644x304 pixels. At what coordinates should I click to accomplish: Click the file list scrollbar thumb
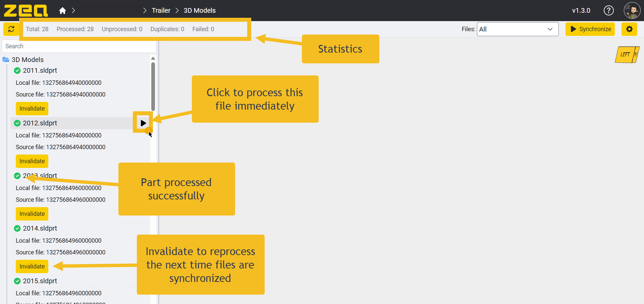[153, 86]
